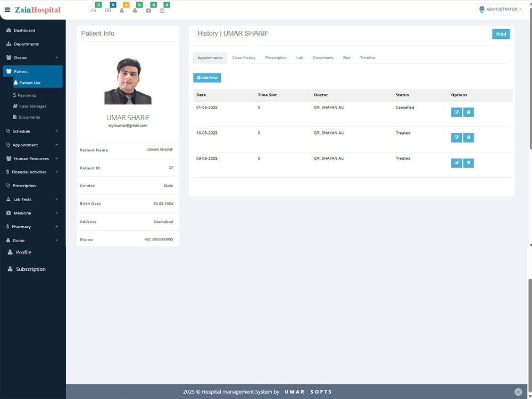Open the payment notification icon with blue badge
The height and width of the screenshot is (399, 532).
tap(107, 10)
